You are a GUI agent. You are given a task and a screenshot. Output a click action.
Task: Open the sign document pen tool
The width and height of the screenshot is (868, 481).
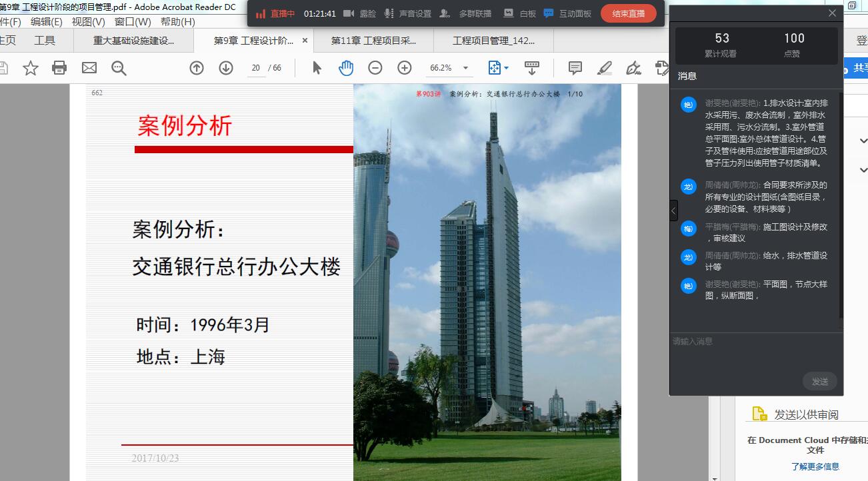[634, 68]
